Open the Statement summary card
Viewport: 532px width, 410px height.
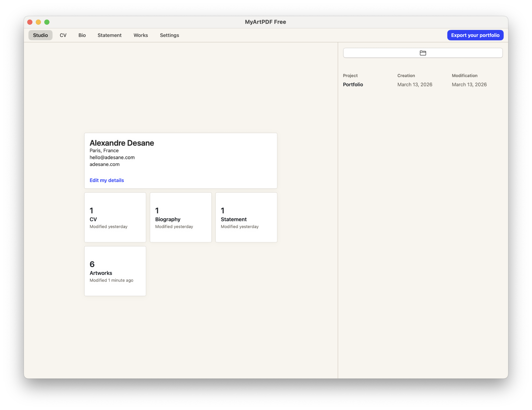pos(246,217)
